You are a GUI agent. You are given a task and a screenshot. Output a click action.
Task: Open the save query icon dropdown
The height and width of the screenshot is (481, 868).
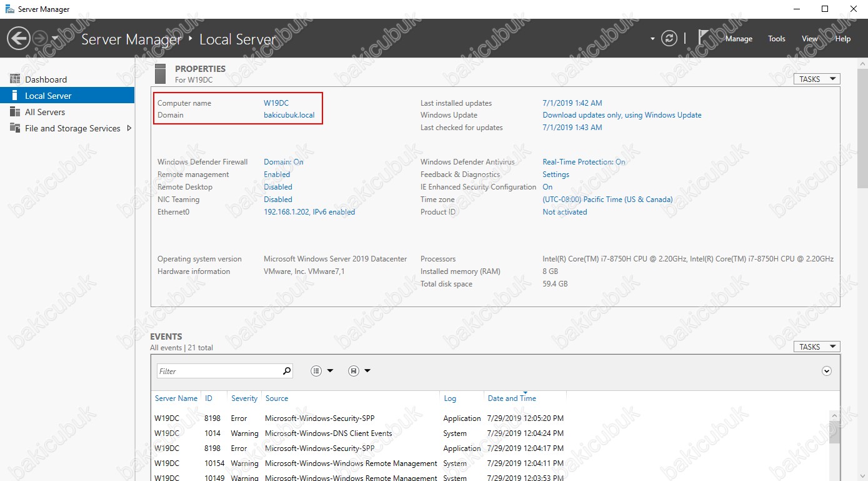(359, 371)
